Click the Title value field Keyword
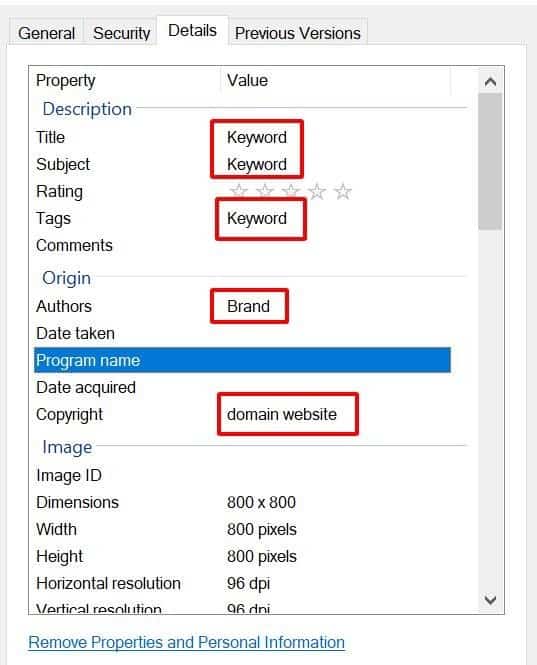This screenshot has width=537, height=665. coord(257,137)
